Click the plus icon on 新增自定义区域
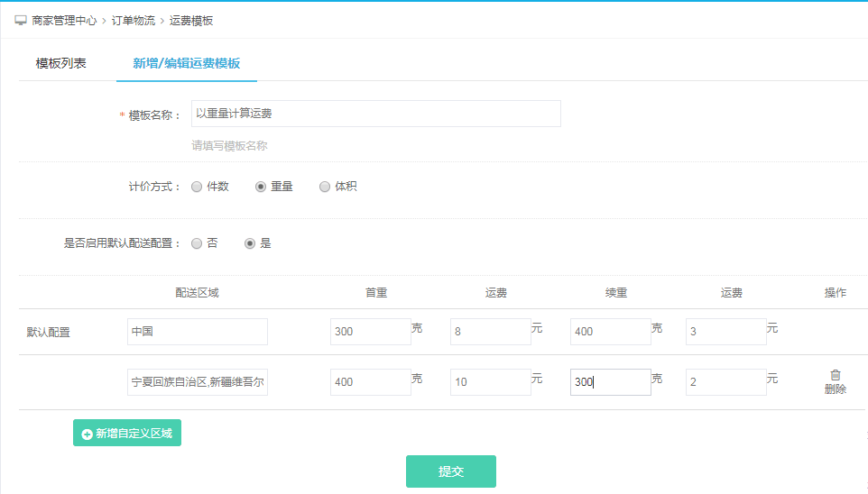 click(x=87, y=434)
